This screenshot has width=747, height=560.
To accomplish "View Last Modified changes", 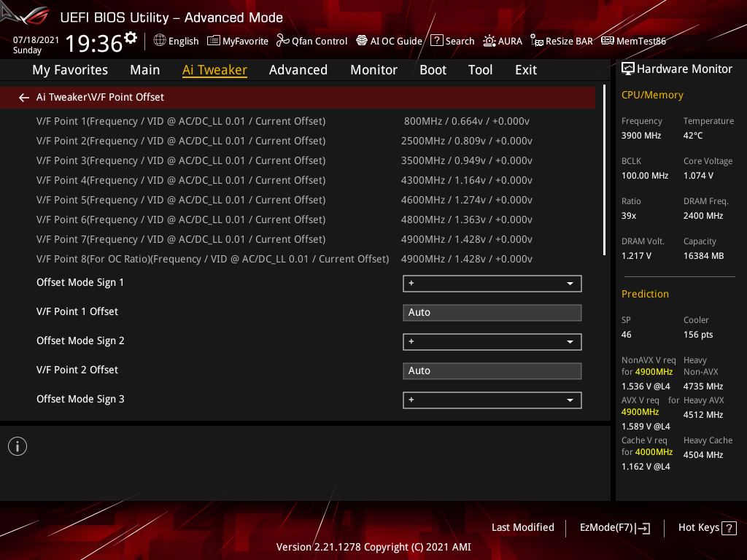I will pos(522,527).
